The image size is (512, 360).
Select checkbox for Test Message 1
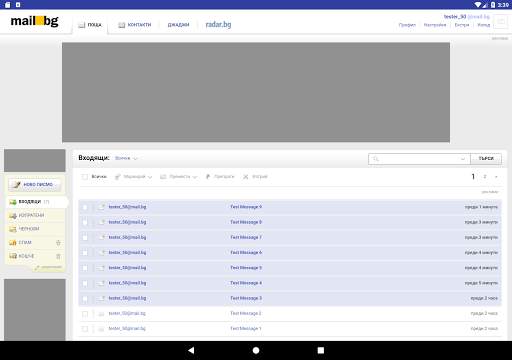(85, 329)
